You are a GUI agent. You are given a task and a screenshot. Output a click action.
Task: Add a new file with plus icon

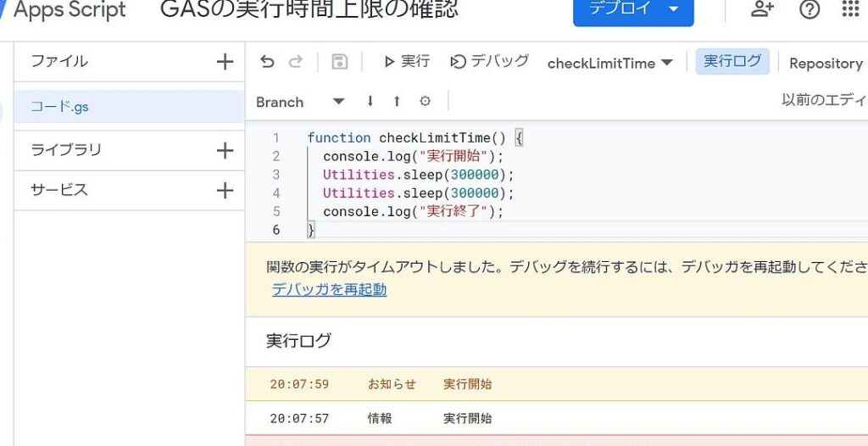click(225, 61)
